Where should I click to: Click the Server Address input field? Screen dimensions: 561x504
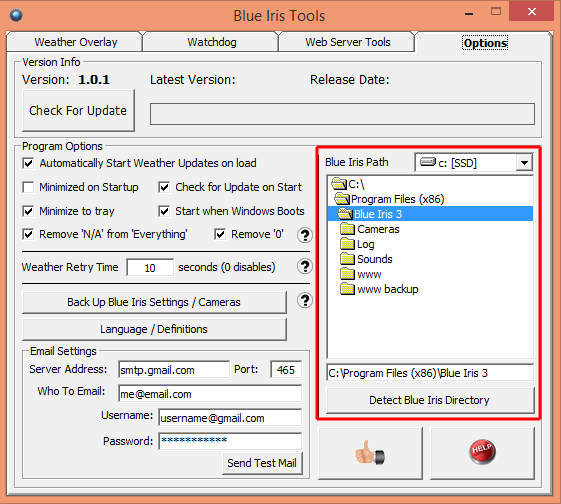[x=174, y=370]
